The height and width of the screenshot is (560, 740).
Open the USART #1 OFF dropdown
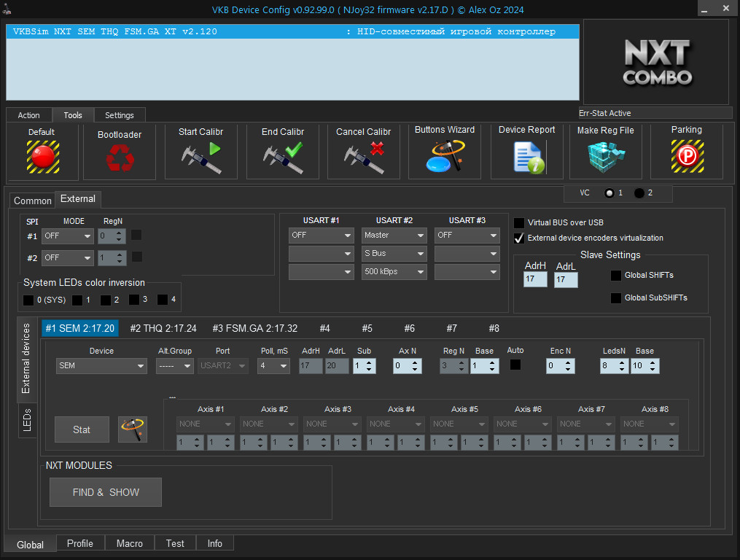coord(322,235)
